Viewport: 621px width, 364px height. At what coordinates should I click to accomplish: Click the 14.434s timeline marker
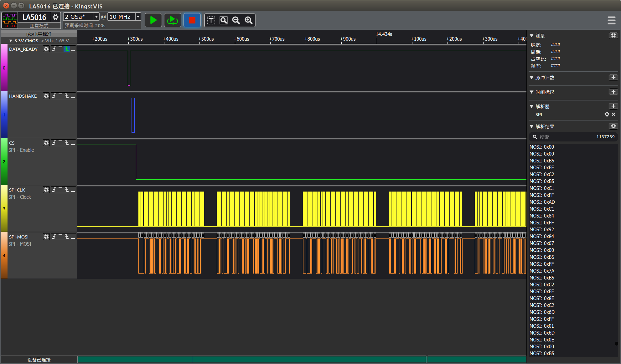384,34
